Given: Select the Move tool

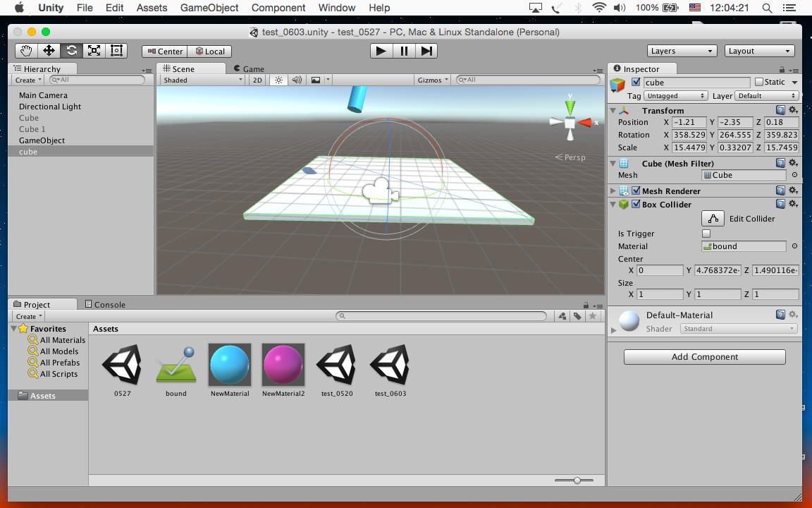Looking at the screenshot, I should click(x=49, y=51).
